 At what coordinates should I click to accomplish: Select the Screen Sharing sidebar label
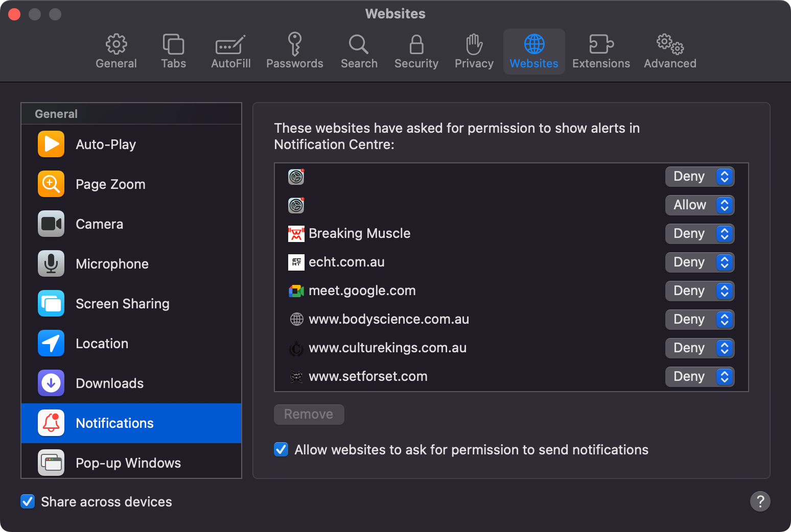point(122,304)
